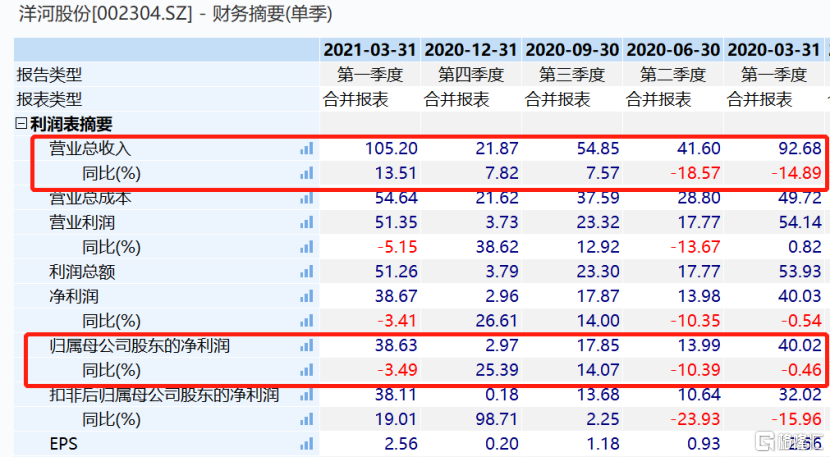Click the EPS row label
This screenshot has height=458, width=830.
(64, 444)
